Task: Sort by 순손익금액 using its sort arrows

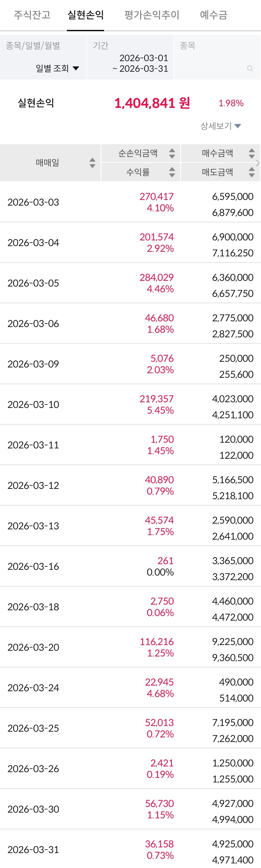Action: click(172, 153)
